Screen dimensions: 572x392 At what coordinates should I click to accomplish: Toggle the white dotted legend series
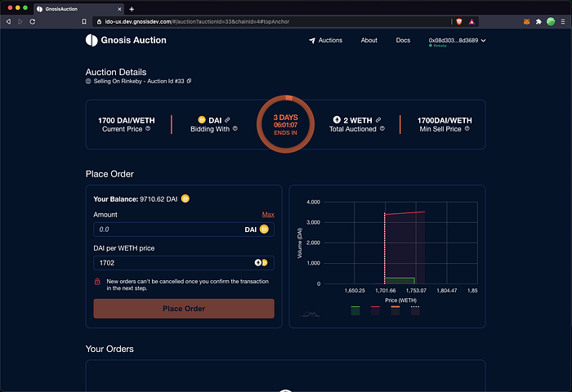pos(415,310)
